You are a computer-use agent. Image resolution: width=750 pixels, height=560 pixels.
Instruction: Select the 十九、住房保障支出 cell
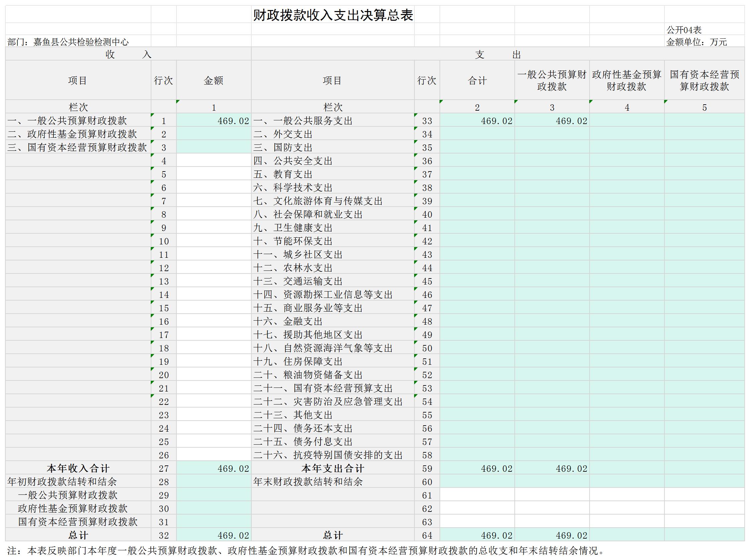click(298, 361)
